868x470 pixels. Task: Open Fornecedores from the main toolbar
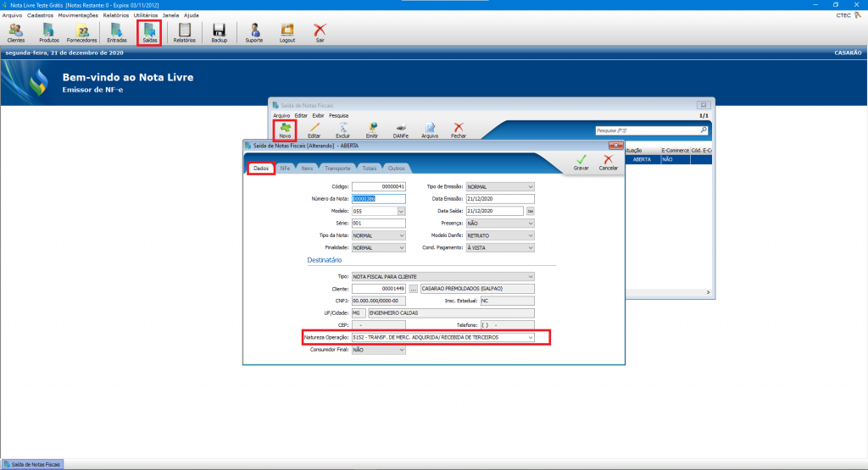click(x=81, y=32)
